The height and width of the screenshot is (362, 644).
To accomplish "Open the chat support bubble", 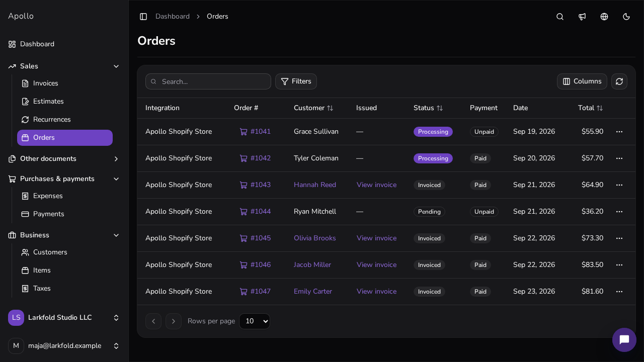I will coord(624,340).
